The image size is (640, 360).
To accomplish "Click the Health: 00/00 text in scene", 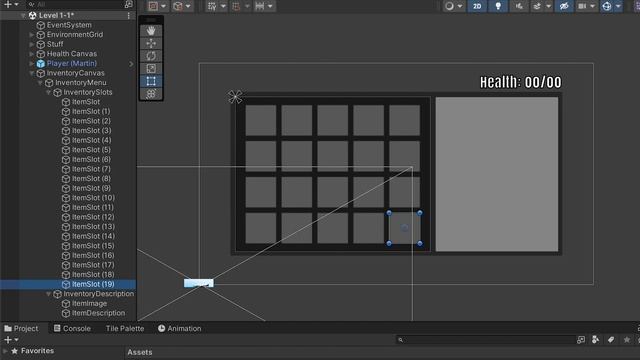I will click(x=520, y=82).
